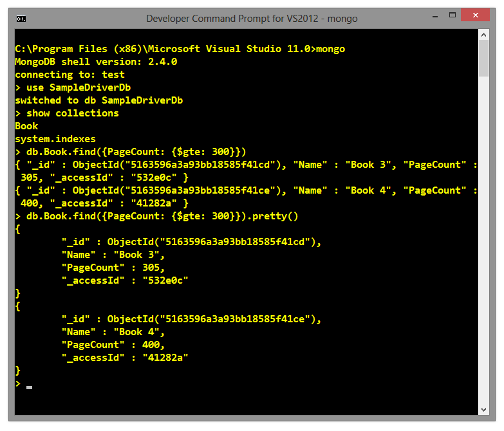Click the scrollbar down arrow
This screenshot has width=504, height=431.
click(483, 408)
